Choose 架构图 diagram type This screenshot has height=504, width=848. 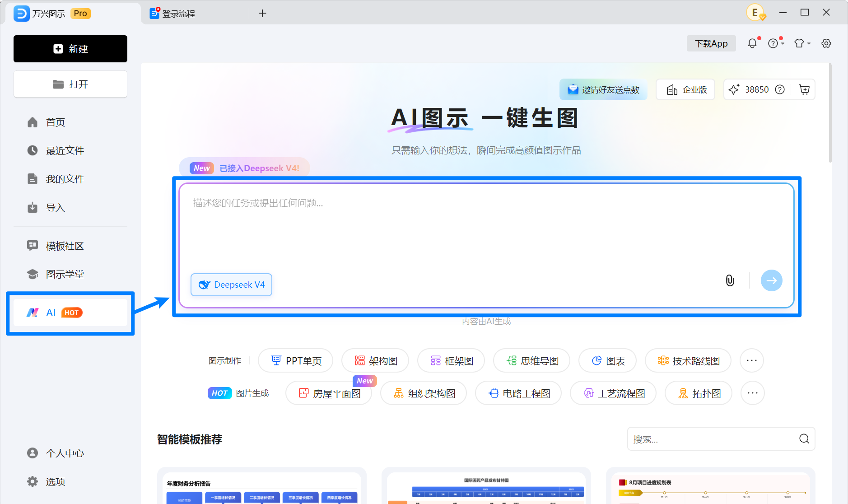pos(375,360)
